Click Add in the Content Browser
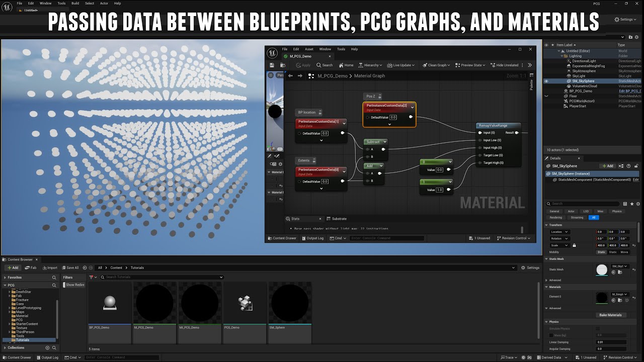644x362 pixels. point(13,267)
